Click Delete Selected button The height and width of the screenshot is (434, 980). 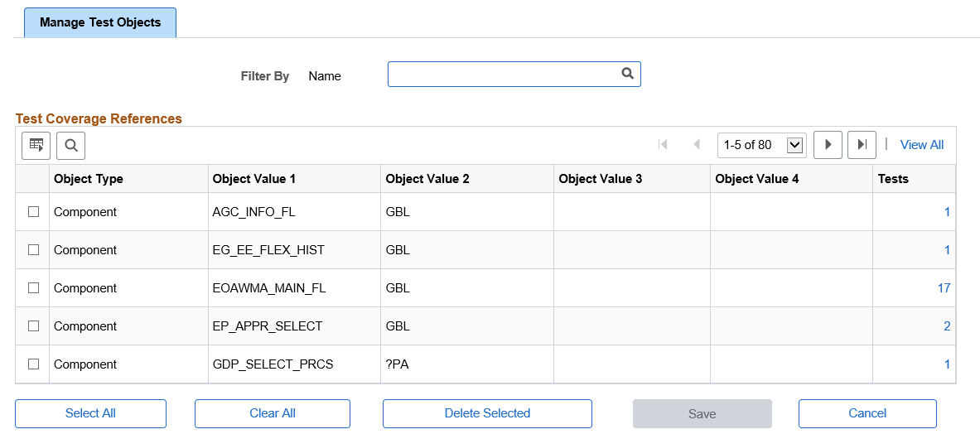point(487,413)
